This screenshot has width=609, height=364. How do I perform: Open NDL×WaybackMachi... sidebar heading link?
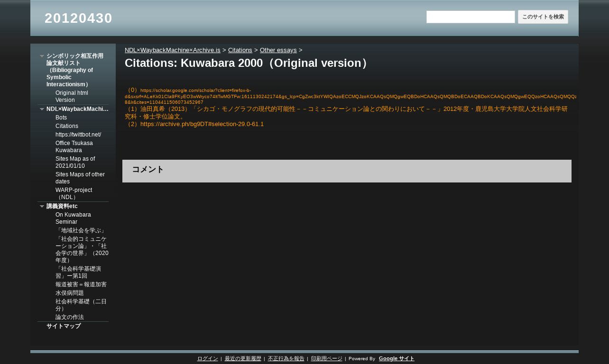77,109
